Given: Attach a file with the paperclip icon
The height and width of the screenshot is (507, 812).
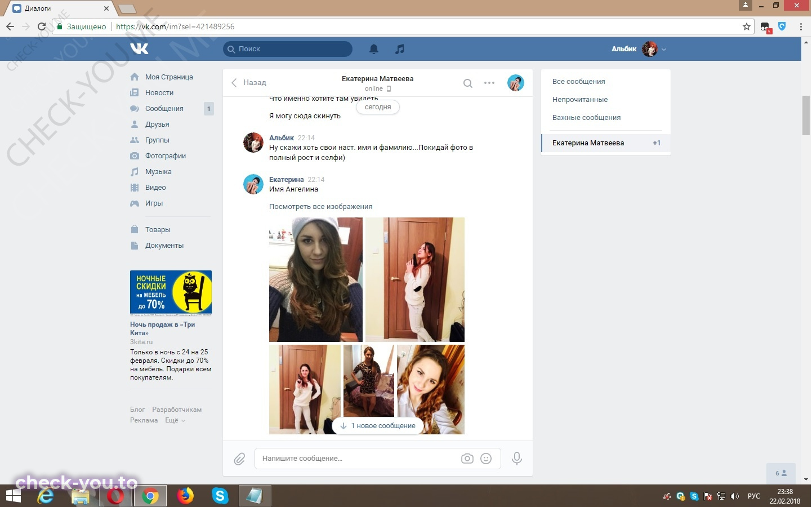Looking at the screenshot, I should [239, 459].
